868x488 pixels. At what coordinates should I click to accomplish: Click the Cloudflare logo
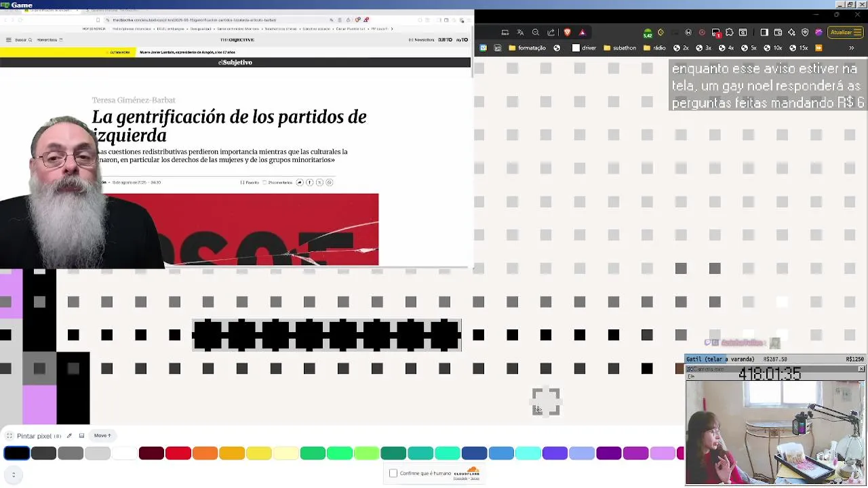click(x=468, y=472)
